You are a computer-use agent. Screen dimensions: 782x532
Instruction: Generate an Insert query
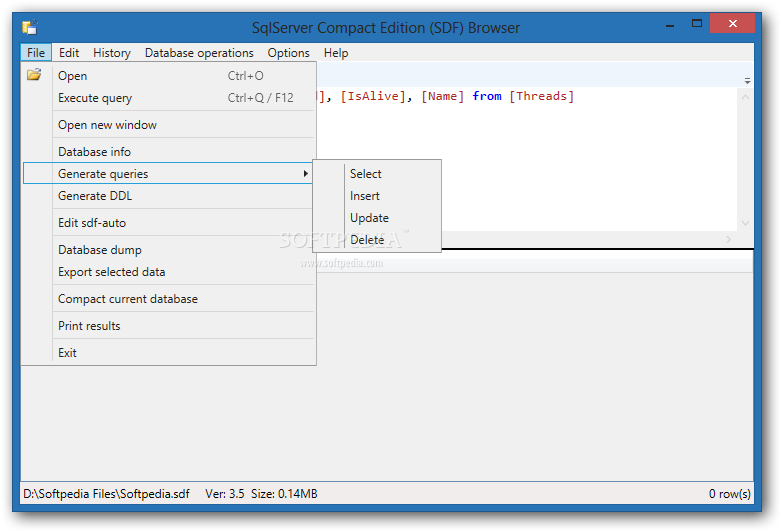tap(377, 196)
